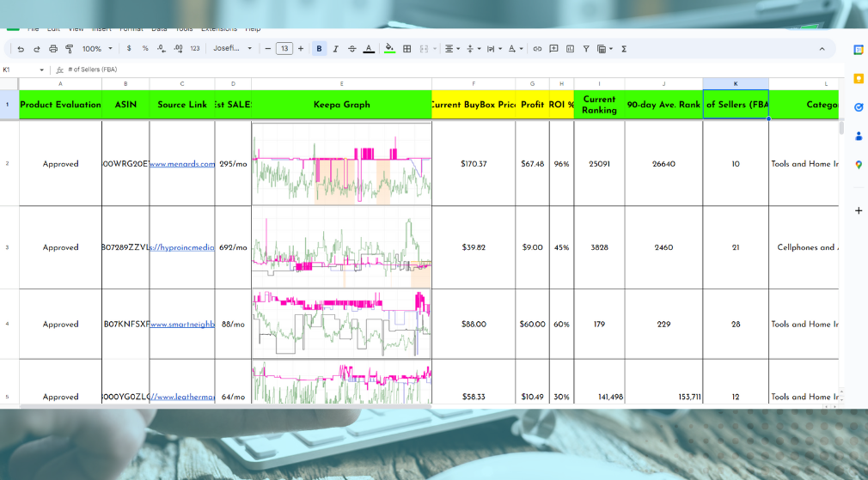The height and width of the screenshot is (480, 868).
Task: Open the filter views dropdown
Action: (604, 49)
